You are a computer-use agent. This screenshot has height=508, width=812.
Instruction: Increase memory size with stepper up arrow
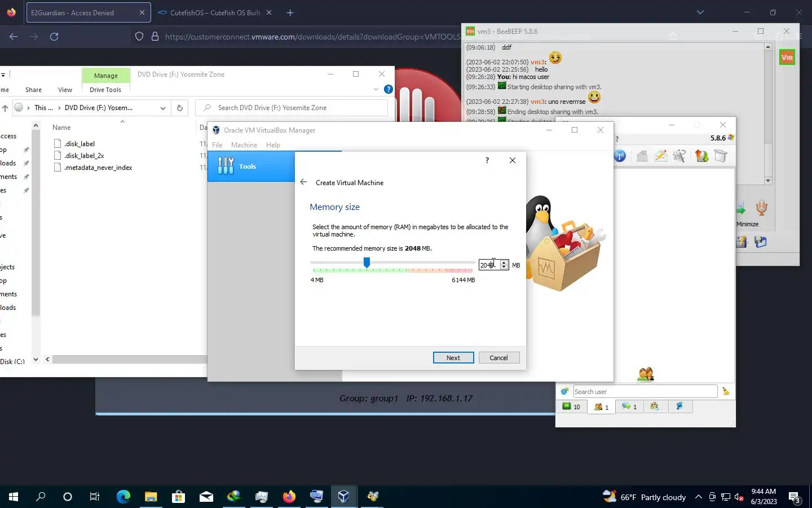pos(504,262)
